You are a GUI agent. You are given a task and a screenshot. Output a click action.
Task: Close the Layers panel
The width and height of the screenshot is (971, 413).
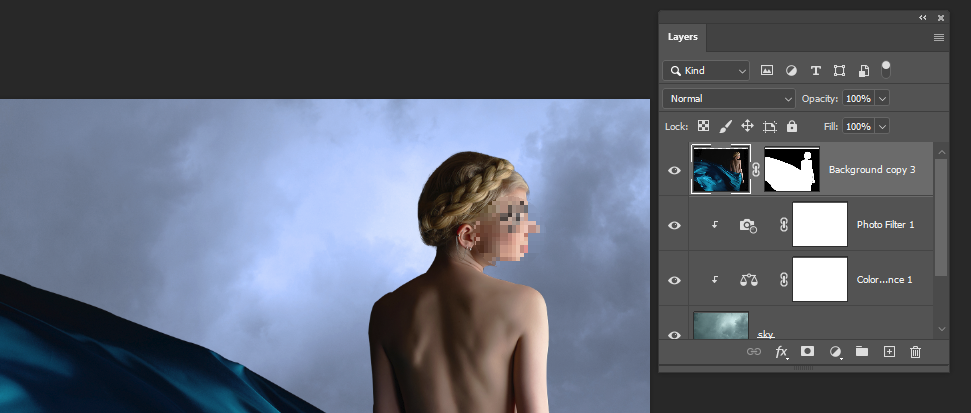coord(941,18)
